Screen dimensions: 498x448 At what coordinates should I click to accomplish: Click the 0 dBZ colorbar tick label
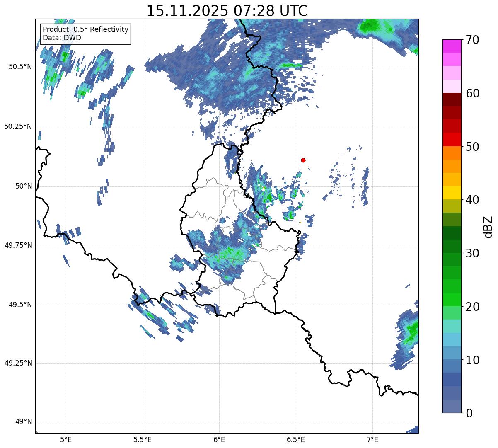click(x=469, y=413)
